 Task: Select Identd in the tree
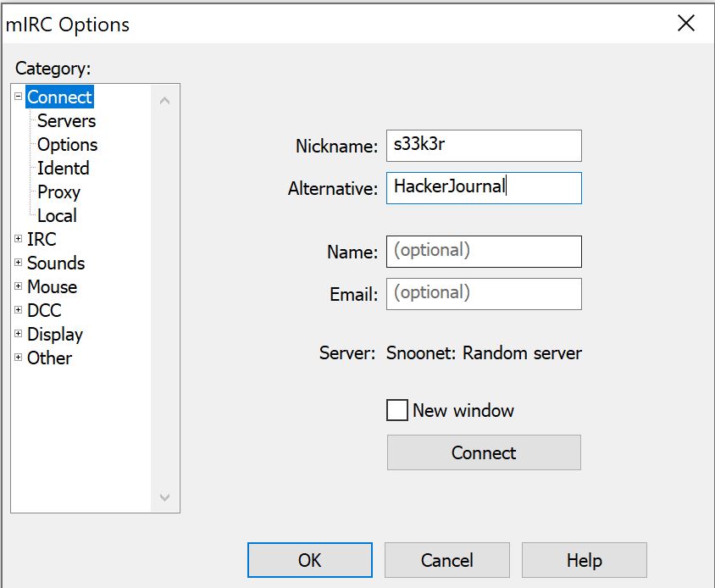[x=63, y=169]
